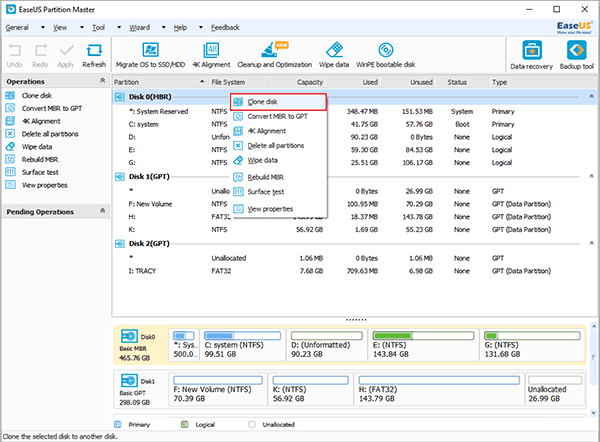Select Wipe data from context menu
This screenshot has width=600, height=442.
tap(278, 160)
